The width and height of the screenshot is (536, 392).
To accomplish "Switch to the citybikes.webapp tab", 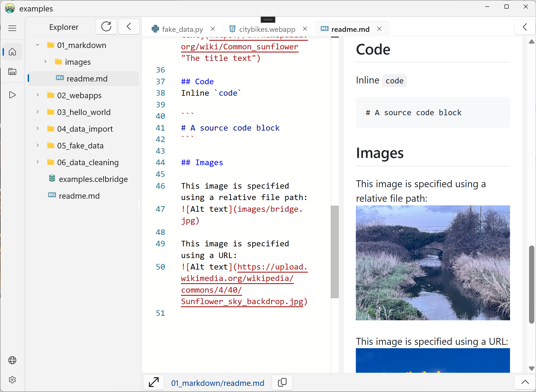I will click(267, 29).
